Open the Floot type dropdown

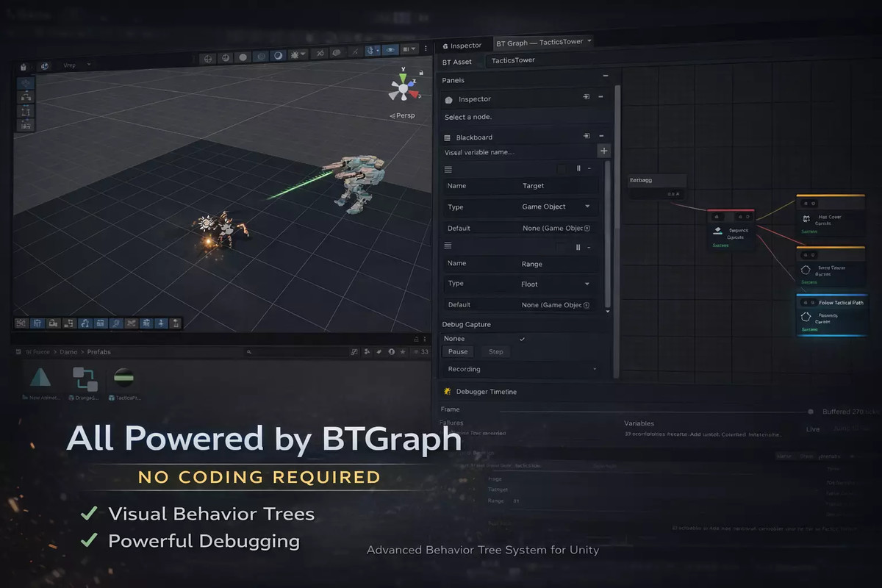tap(556, 284)
